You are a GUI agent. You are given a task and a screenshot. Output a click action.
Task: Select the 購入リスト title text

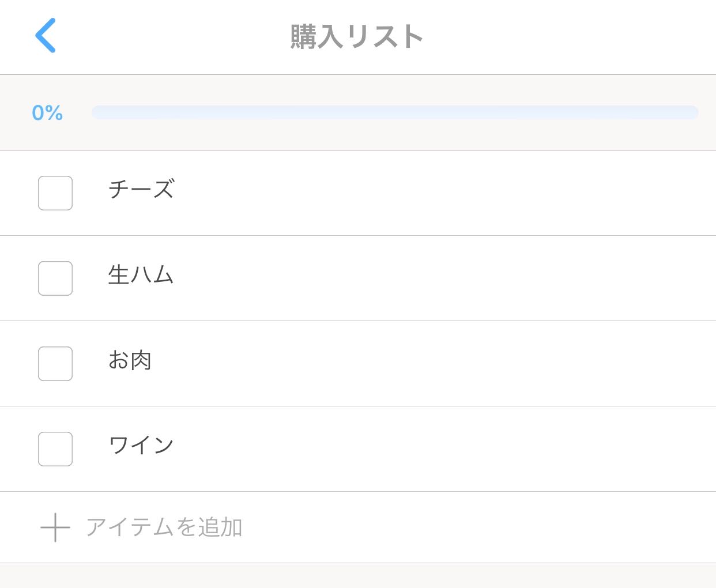click(357, 36)
